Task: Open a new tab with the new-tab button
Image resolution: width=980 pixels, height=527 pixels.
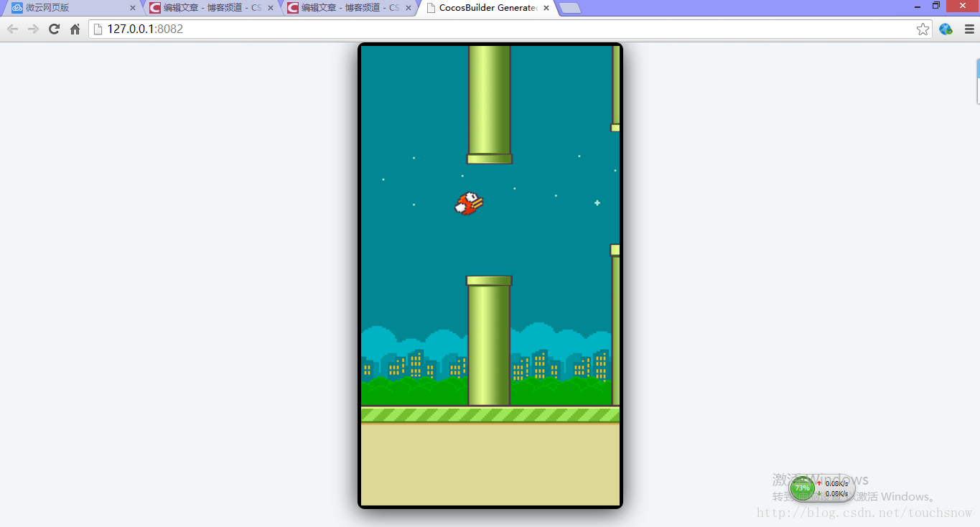Action: 570,8
